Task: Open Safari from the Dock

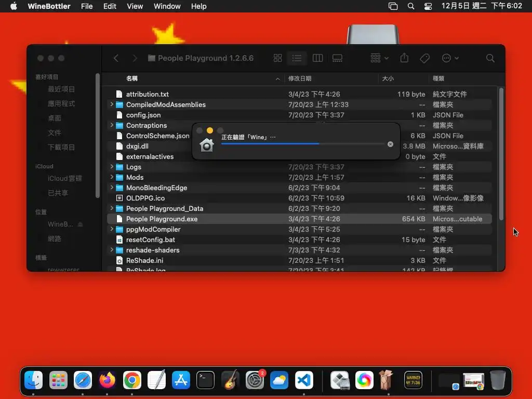Action: 83,380
